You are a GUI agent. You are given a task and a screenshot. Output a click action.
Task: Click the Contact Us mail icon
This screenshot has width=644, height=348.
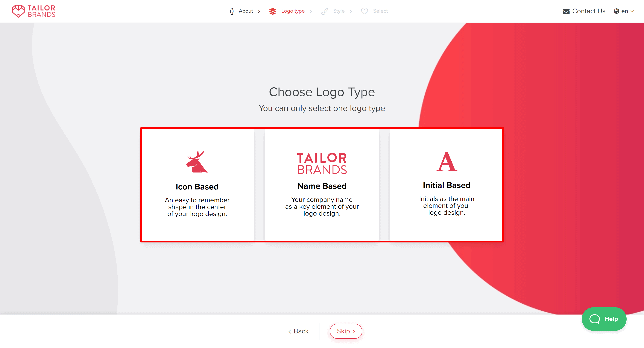pyautogui.click(x=565, y=11)
